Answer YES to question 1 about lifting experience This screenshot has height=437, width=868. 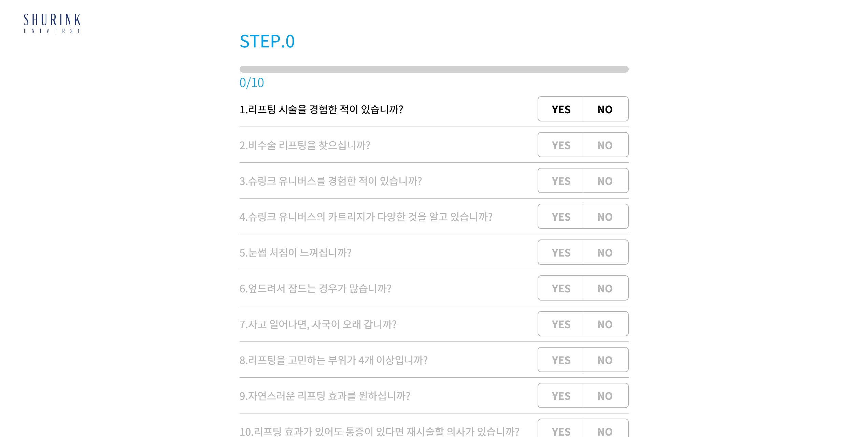(x=560, y=109)
